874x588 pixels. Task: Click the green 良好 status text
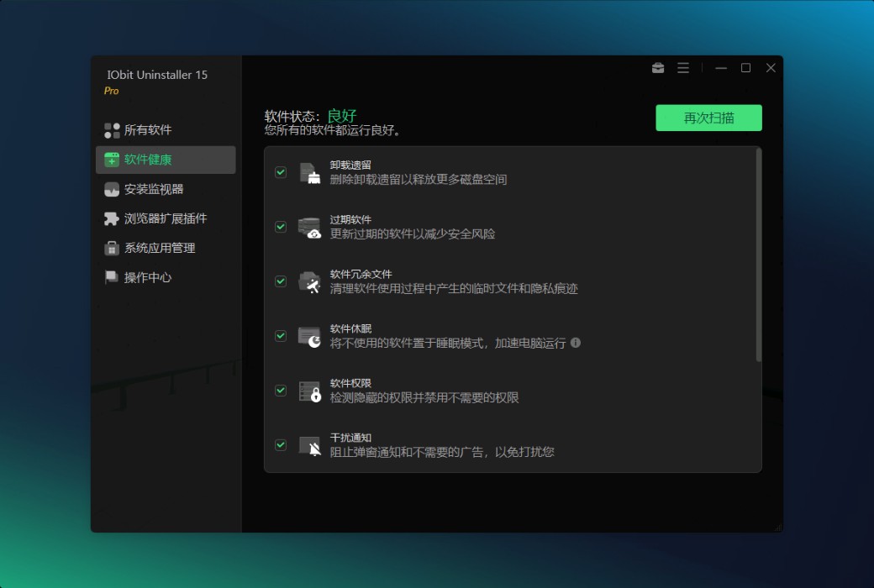(x=341, y=116)
